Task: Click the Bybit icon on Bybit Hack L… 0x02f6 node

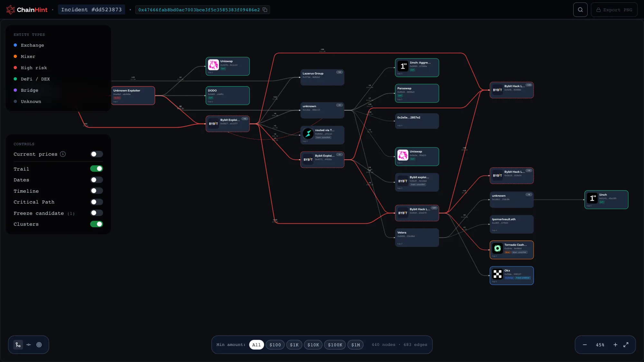Action: [497, 90]
